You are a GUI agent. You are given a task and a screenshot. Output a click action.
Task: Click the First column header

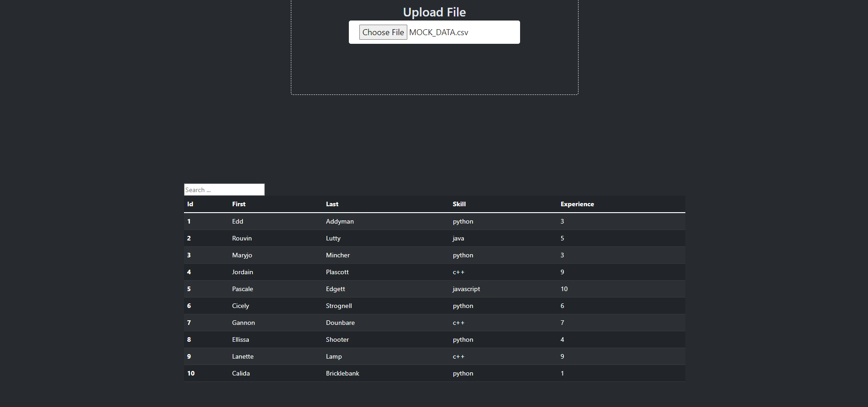pos(239,204)
